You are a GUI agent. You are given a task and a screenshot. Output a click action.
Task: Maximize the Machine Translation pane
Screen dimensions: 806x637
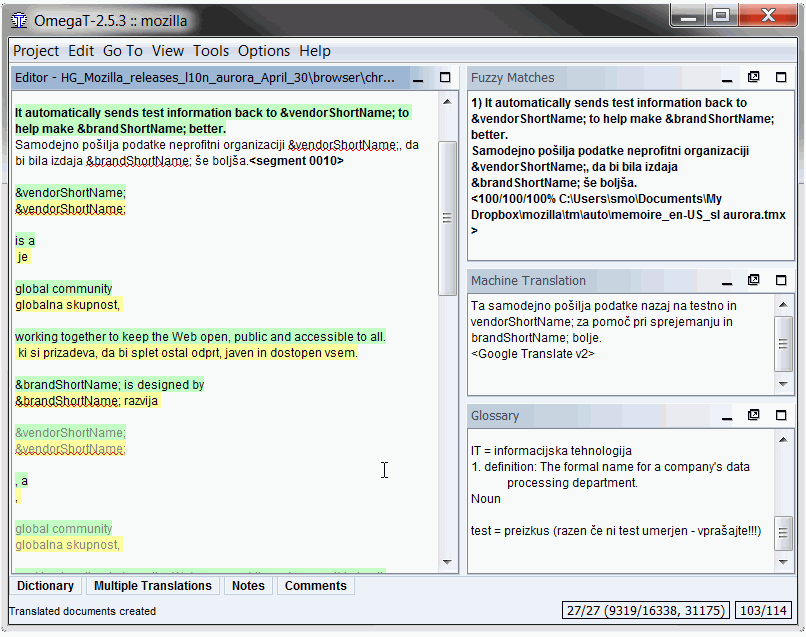click(x=781, y=281)
